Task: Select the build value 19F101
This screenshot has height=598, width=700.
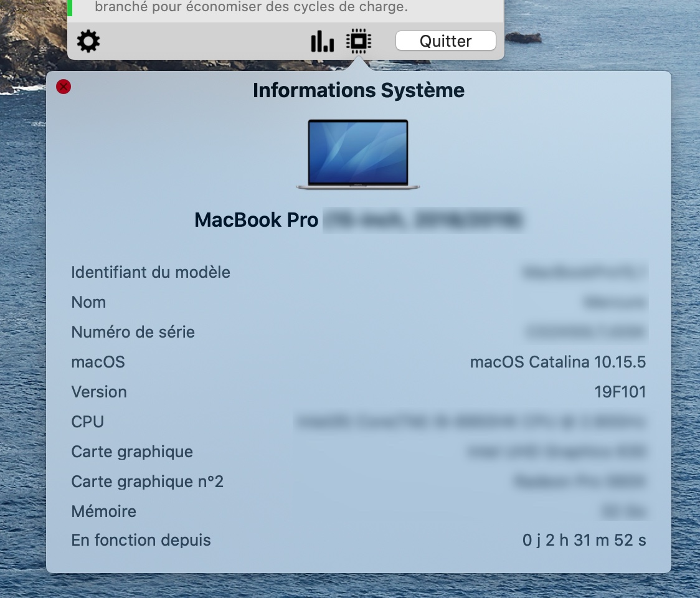Action: point(620,392)
